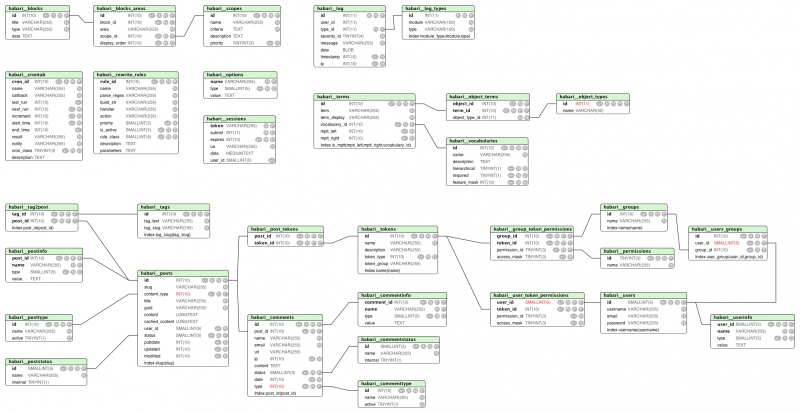Select cached_content field in habari__posts

[x=183, y=322]
